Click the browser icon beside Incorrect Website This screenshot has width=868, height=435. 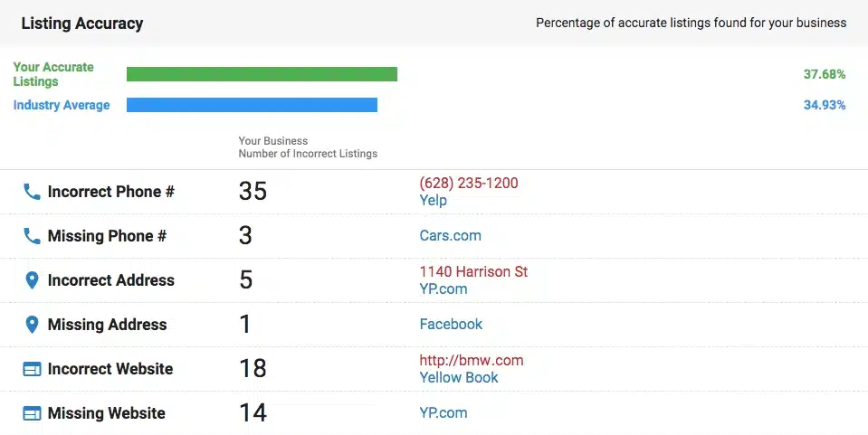coord(32,369)
